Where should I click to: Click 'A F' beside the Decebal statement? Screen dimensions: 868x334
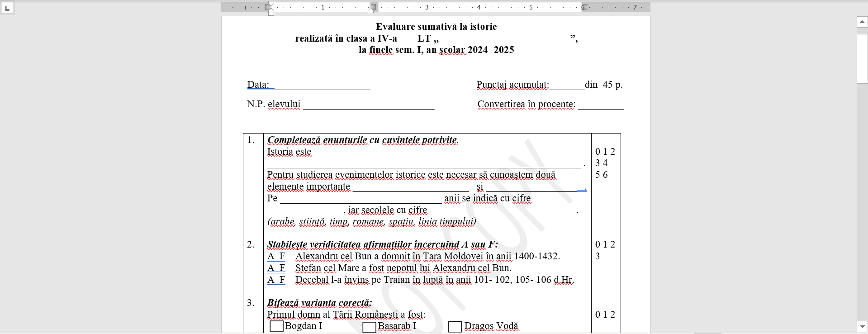[276, 280]
